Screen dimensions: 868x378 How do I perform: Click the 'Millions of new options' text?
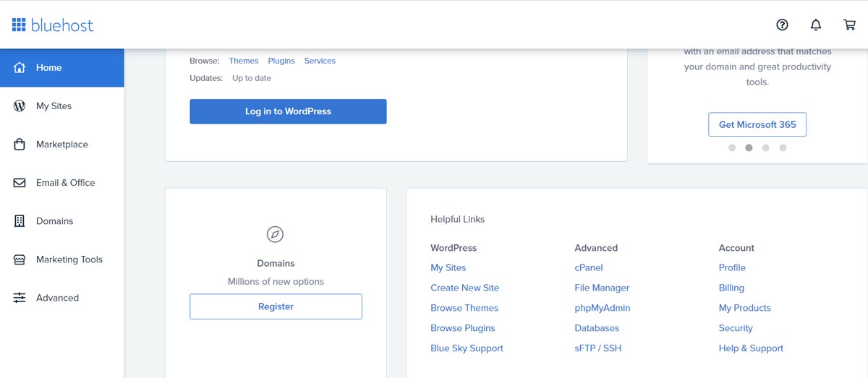tap(276, 282)
